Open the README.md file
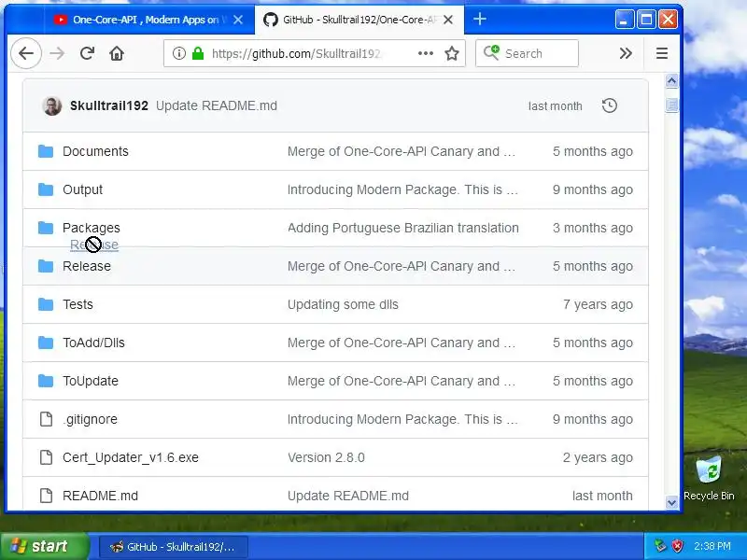 (x=100, y=496)
